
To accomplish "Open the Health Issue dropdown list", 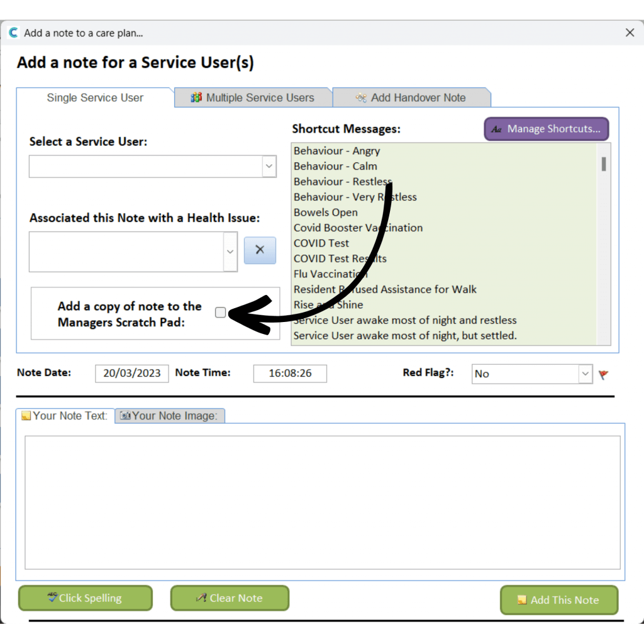I will [230, 251].
